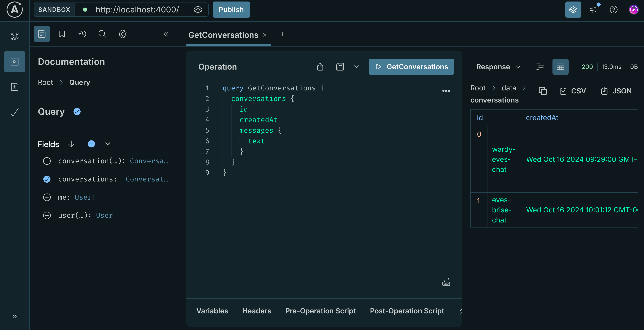Viewport: 644px width, 330px height.
Task: Expand the save options chevron
Action: (356, 67)
